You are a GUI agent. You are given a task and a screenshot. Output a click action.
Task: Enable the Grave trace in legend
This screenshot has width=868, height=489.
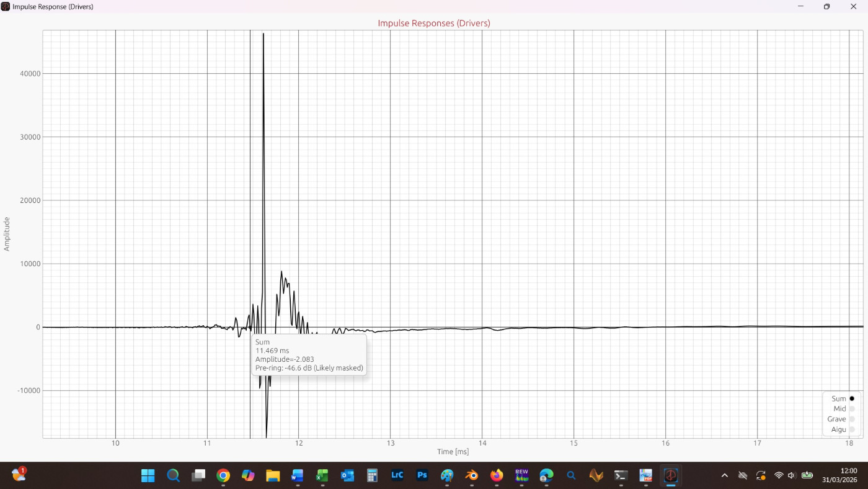pos(851,419)
